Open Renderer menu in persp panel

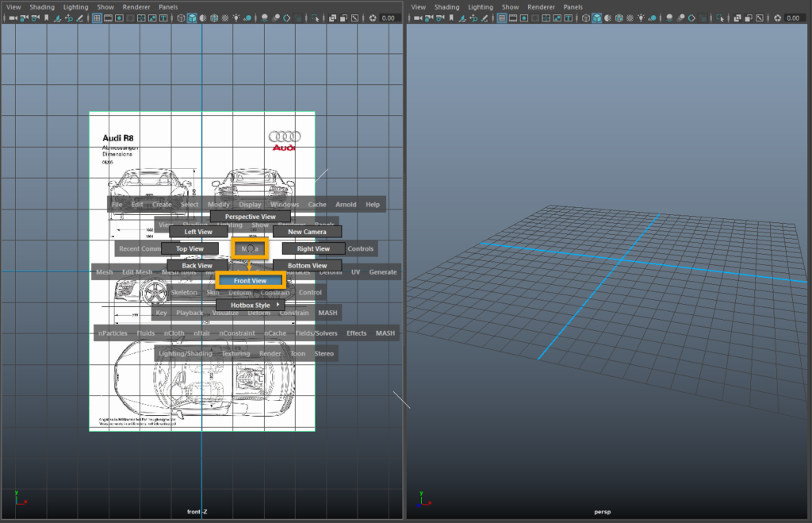(541, 6)
